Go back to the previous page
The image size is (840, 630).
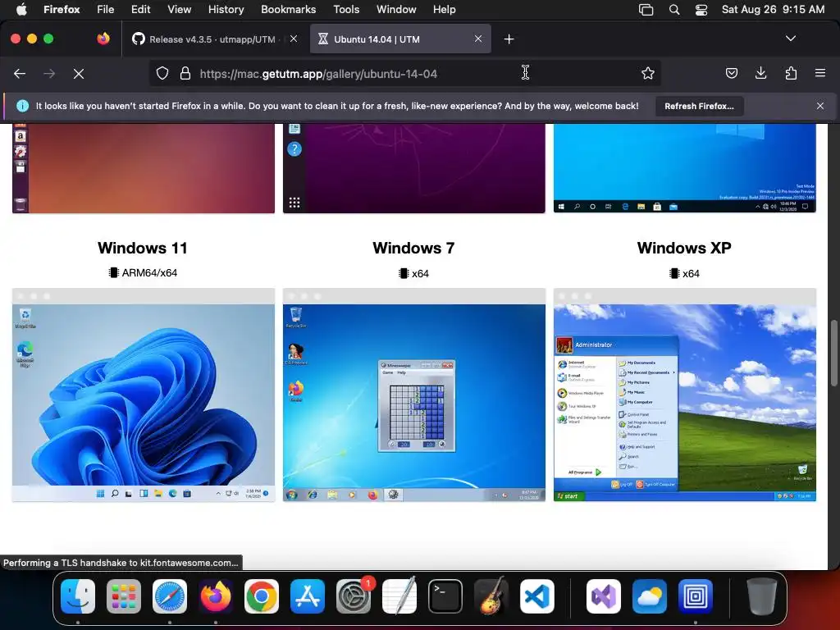pos(20,73)
